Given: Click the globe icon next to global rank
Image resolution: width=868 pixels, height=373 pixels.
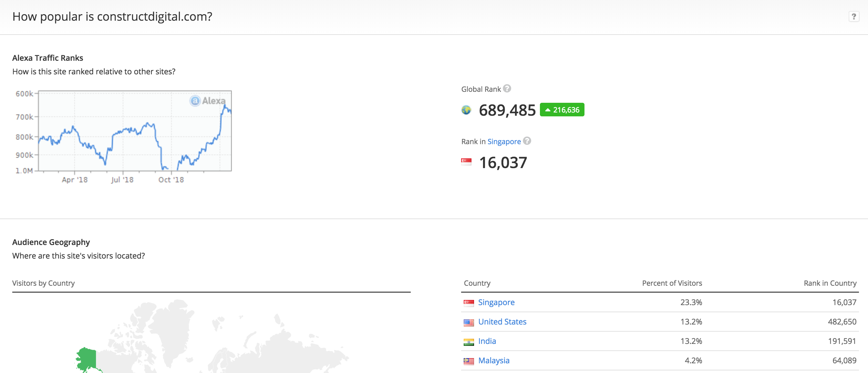Looking at the screenshot, I should coord(466,110).
